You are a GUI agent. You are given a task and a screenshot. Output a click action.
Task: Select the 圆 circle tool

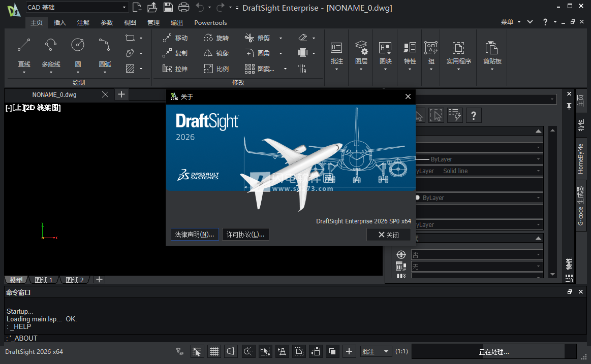coord(78,45)
